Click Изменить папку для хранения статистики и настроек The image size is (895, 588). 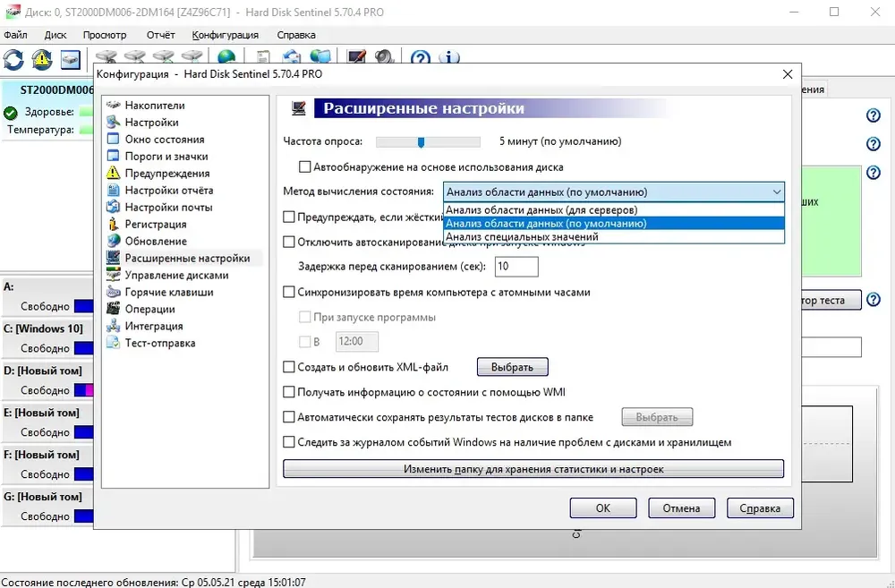(533, 469)
